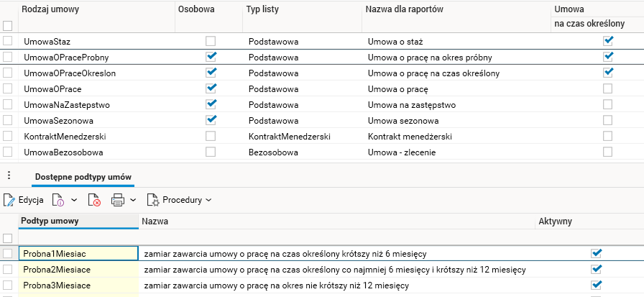Open the three-dot panel options menu
The width and height of the screenshot is (644, 297).
9,175
